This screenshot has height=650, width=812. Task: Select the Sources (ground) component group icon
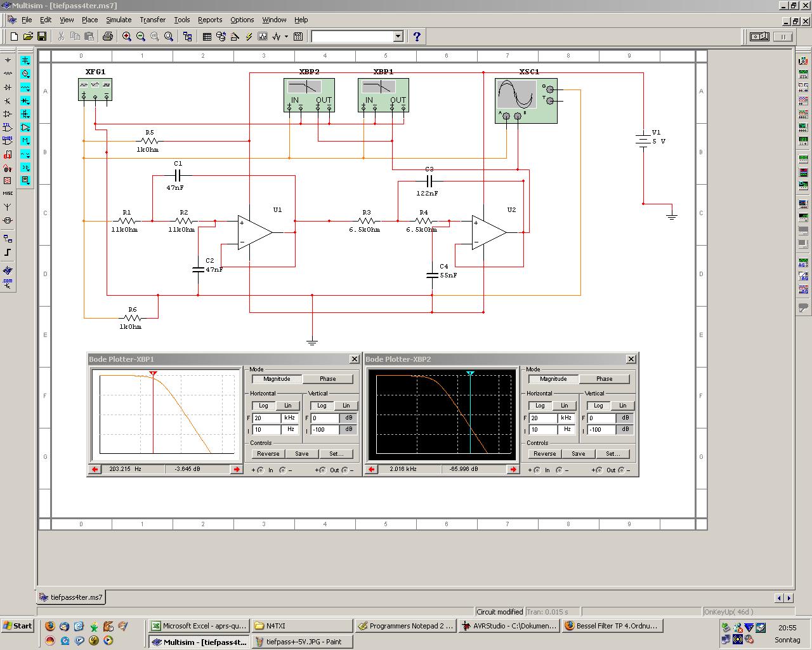(8, 60)
